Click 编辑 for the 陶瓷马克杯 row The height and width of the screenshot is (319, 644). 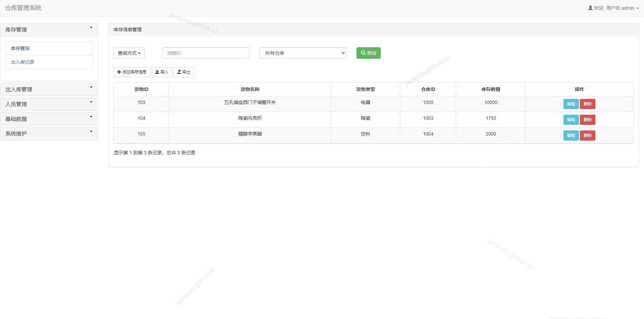tap(571, 119)
